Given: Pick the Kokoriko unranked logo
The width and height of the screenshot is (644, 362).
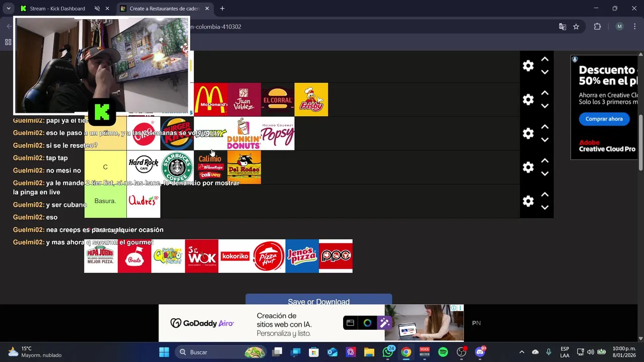Looking at the screenshot, I should [235, 256].
